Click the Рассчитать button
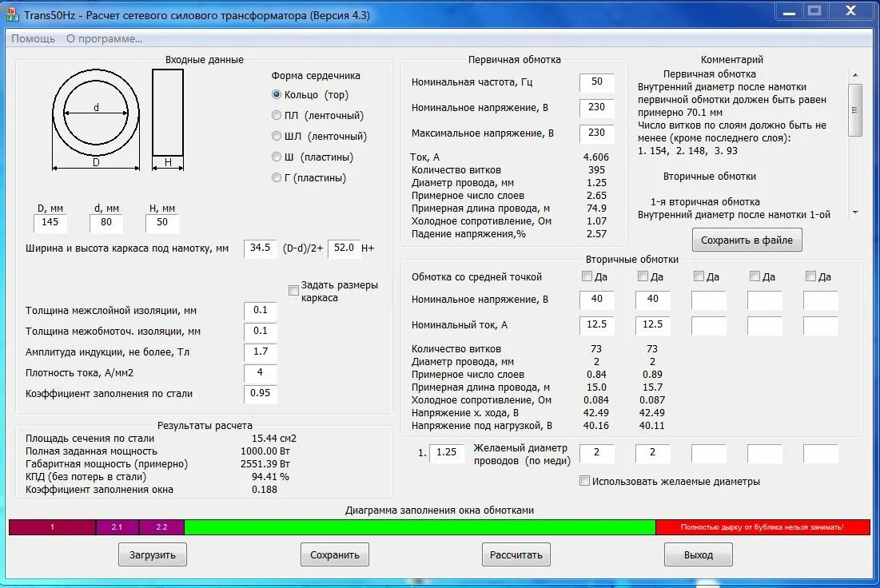This screenshot has width=880, height=588. tap(516, 555)
